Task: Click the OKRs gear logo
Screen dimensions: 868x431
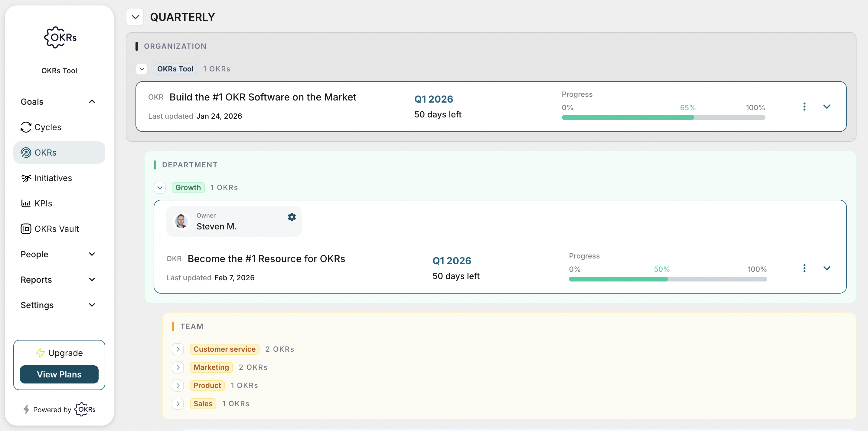Action: click(x=60, y=38)
